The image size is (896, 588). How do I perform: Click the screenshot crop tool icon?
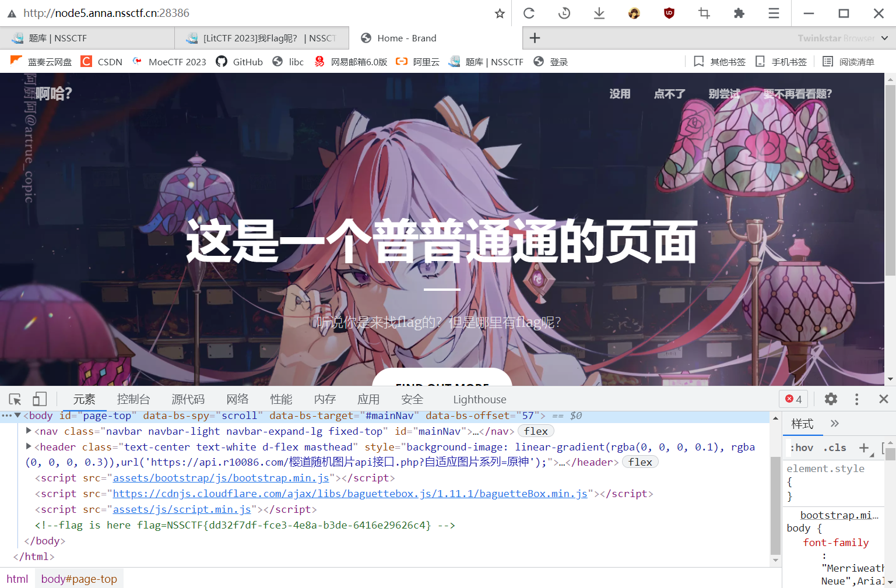(704, 13)
